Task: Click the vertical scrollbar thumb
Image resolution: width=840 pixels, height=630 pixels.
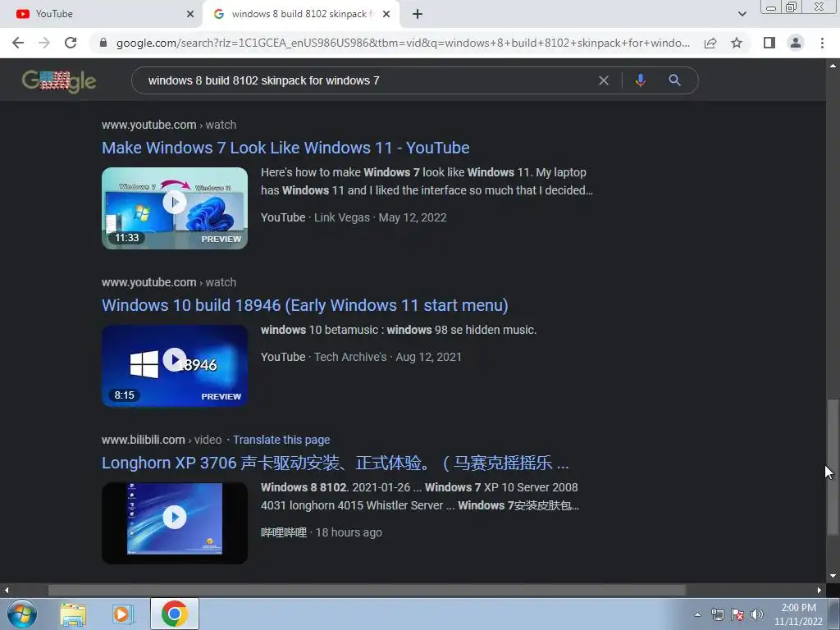Action: coord(833,466)
